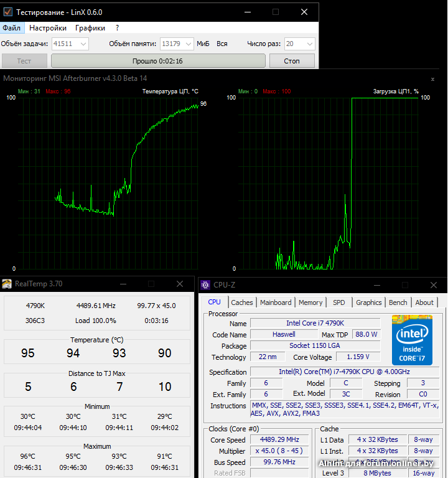Click the Level 3 cache value 8 MBytes
Image resolution: width=448 pixels, height=478 pixels.
377,473
